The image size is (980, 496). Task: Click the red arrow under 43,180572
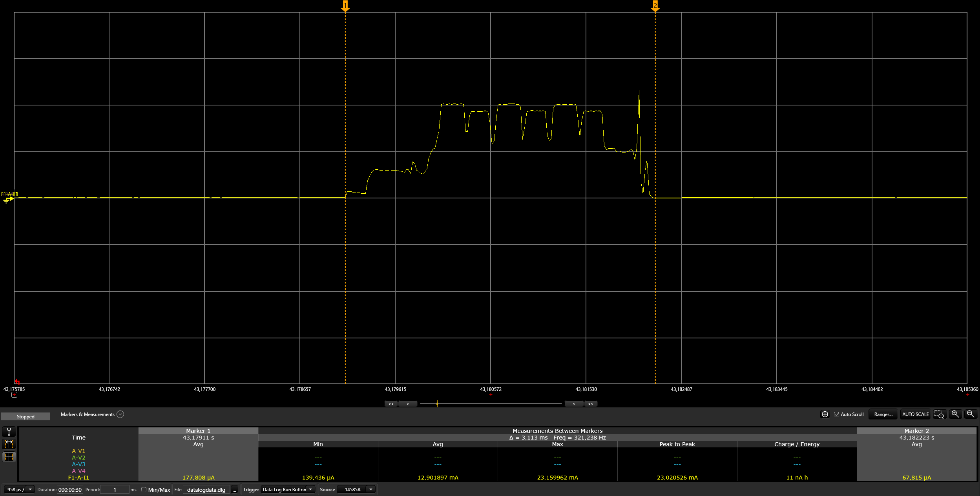[x=491, y=394]
